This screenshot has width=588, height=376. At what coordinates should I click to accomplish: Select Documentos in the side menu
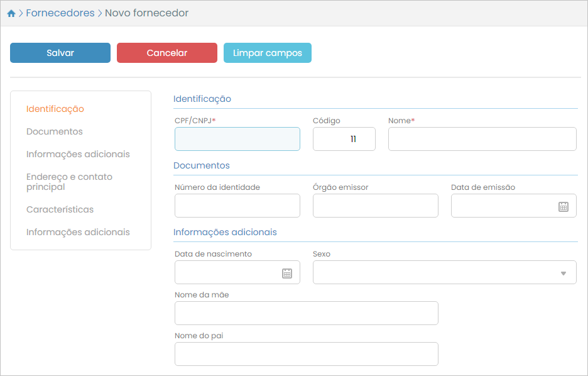pos(55,131)
